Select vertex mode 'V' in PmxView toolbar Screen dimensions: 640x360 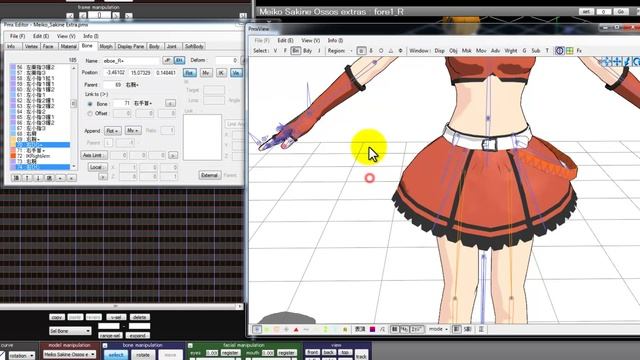276,51
